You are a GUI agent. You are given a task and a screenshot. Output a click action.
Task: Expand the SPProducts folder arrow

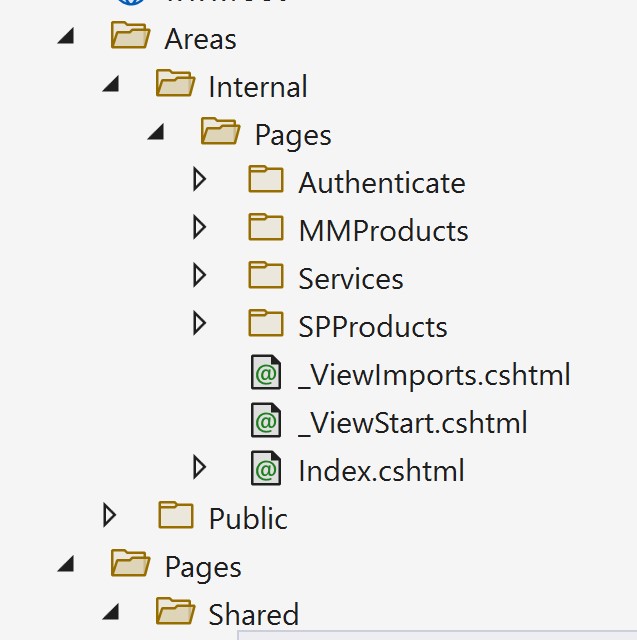click(x=199, y=323)
